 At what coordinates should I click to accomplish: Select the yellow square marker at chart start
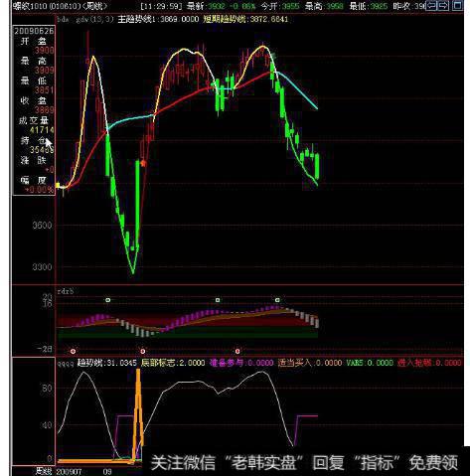coord(58,185)
